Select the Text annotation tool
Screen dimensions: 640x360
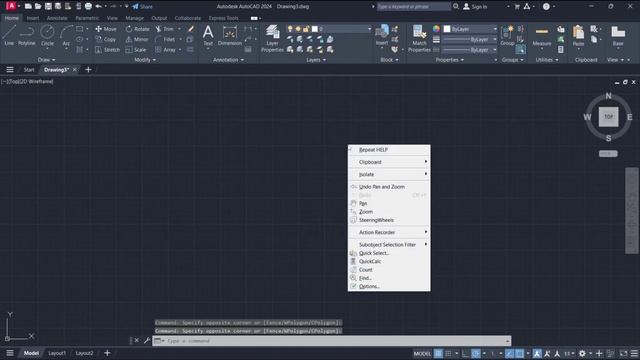(x=208, y=35)
